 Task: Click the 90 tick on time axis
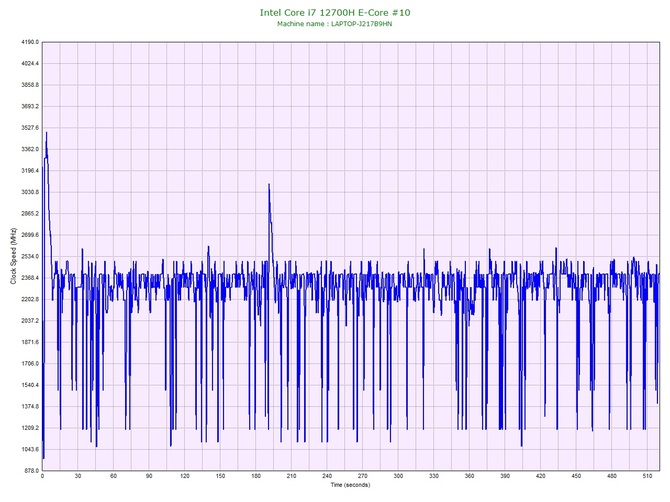149,476
